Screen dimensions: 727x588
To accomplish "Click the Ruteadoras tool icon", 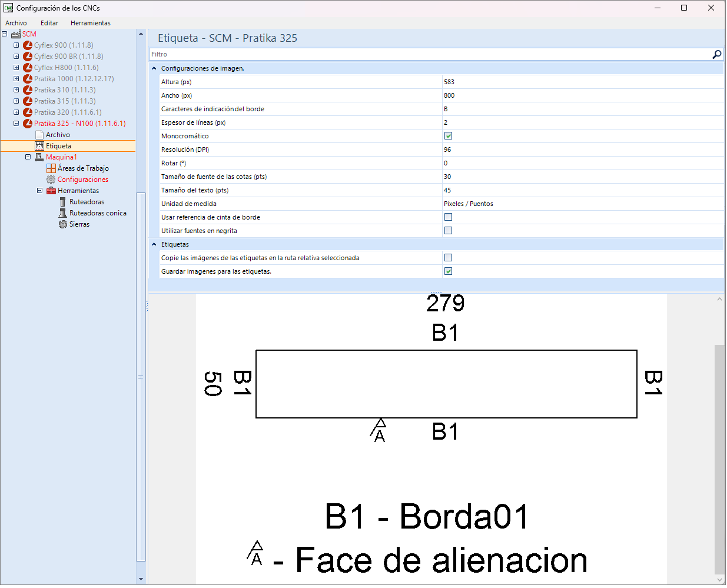I will click(x=63, y=202).
